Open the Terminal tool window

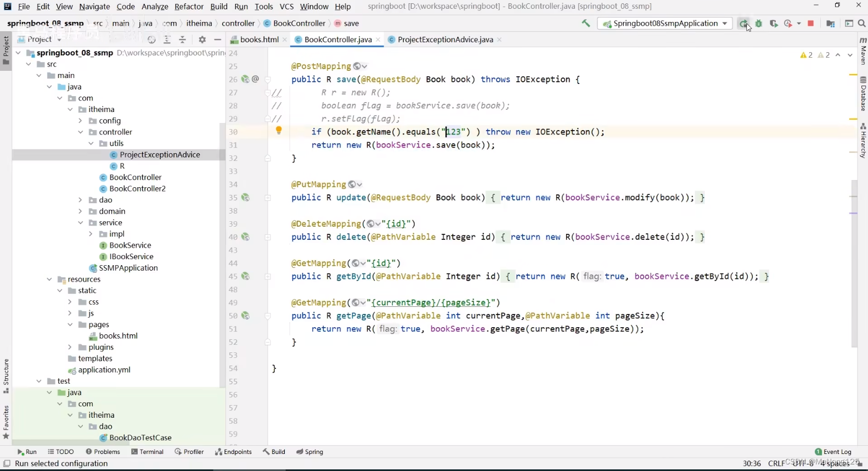(147, 452)
